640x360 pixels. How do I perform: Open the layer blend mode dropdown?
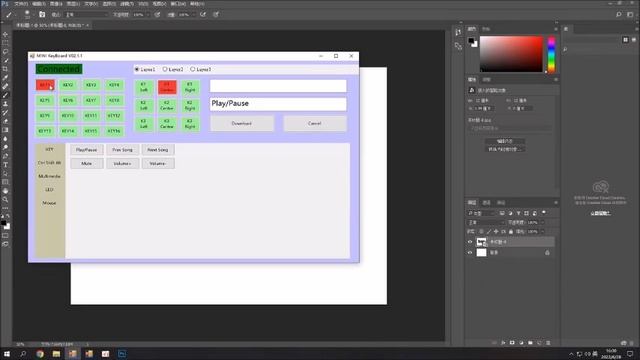[x=486, y=222]
